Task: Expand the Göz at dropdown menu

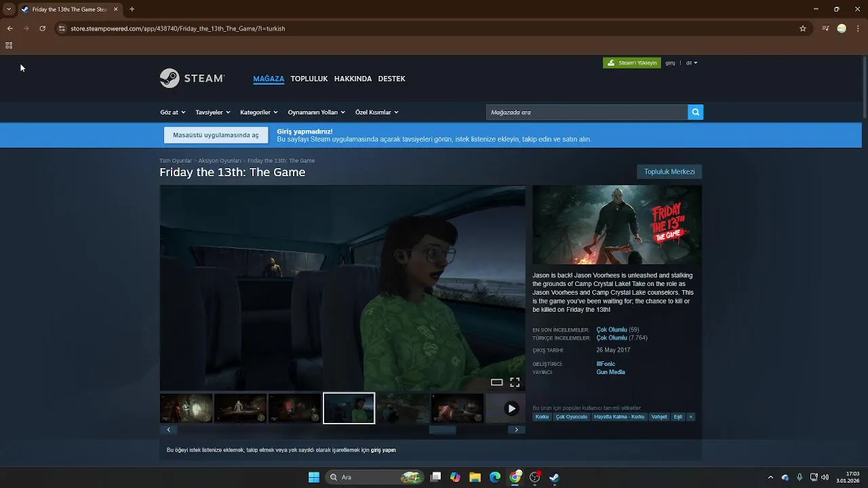Action: pos(172,113)
